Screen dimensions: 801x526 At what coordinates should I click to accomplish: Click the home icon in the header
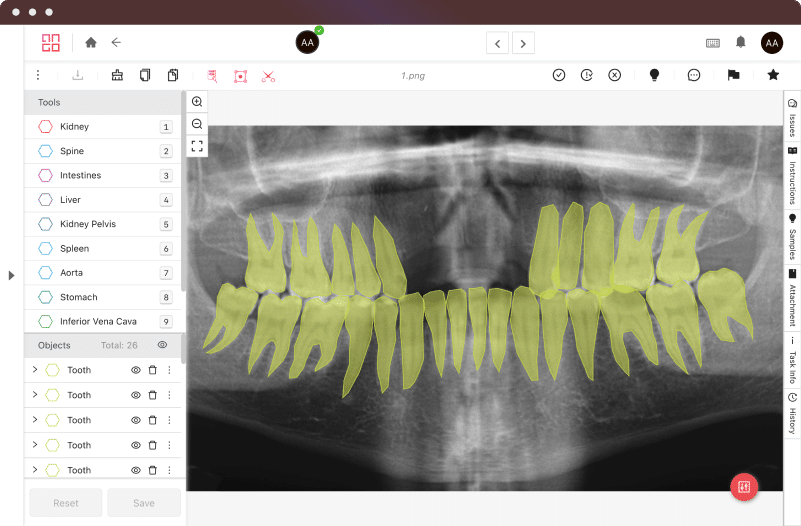(91, 42)
